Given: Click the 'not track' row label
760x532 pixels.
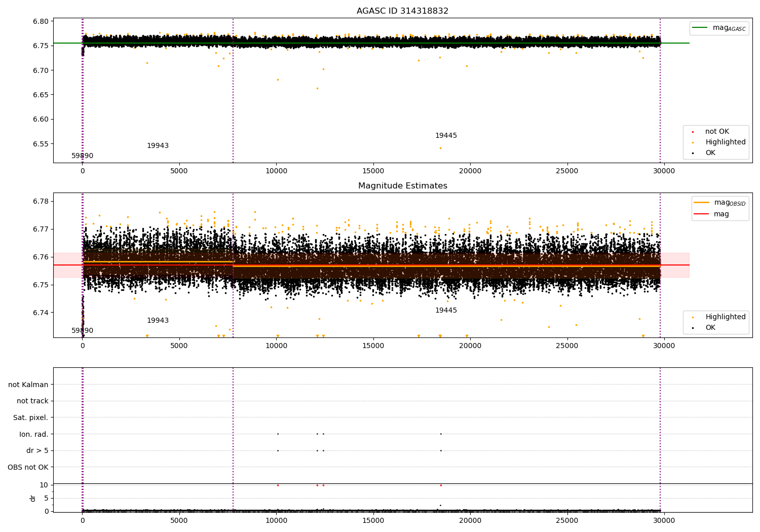Looking at the screenshot, I should point(32,401).
